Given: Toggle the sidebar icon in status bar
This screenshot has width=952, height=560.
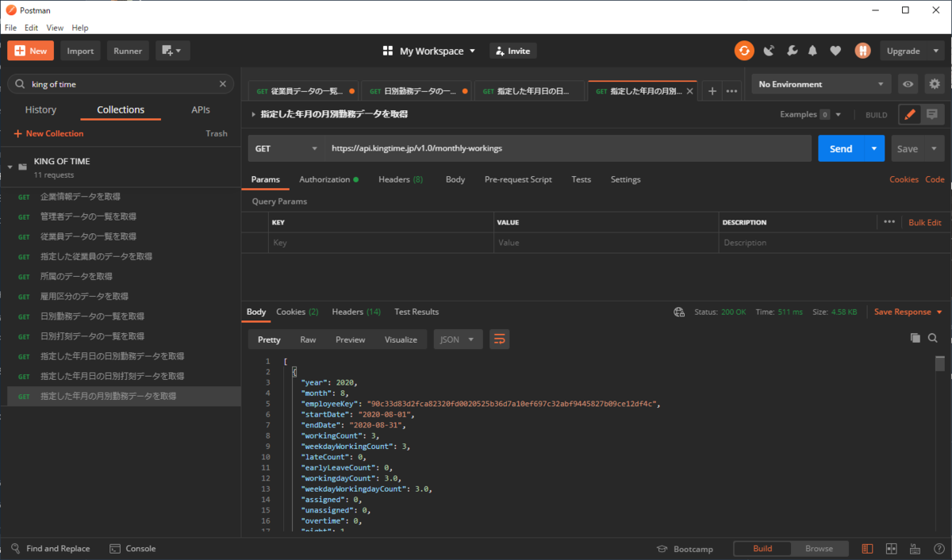Looking at the screenshot, I should [867, 548].
